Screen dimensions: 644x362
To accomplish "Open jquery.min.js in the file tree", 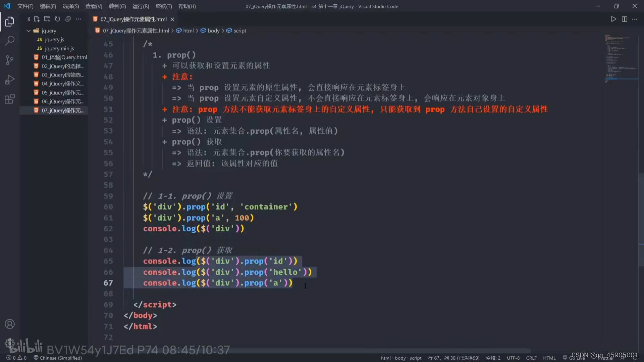I will click(x=59, y=48).
